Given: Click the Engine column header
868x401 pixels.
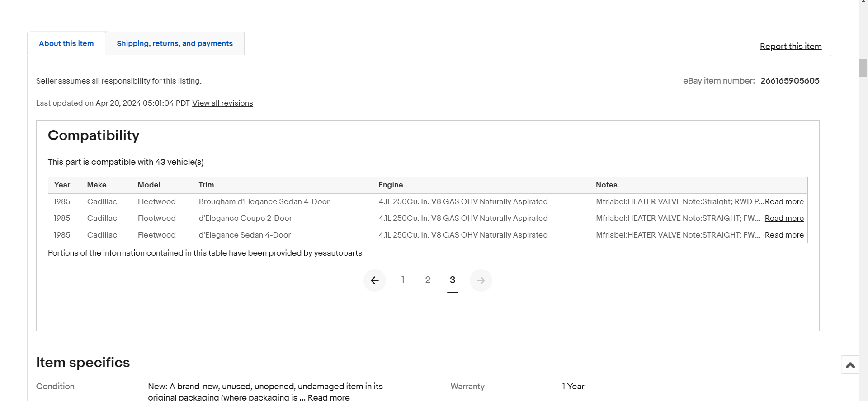Looking at the screenshot, I should click(391, 185).
